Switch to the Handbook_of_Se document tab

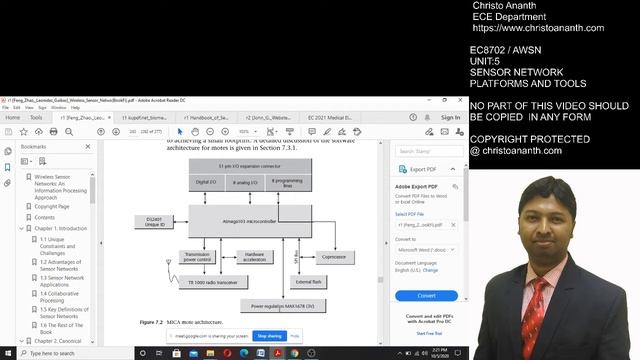206,118
